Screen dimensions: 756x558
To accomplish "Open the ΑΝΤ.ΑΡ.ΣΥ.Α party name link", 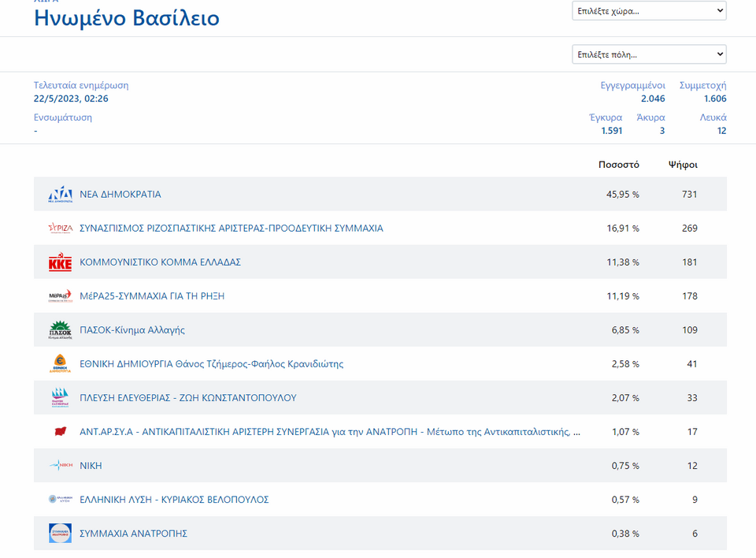I will point(330,432).
